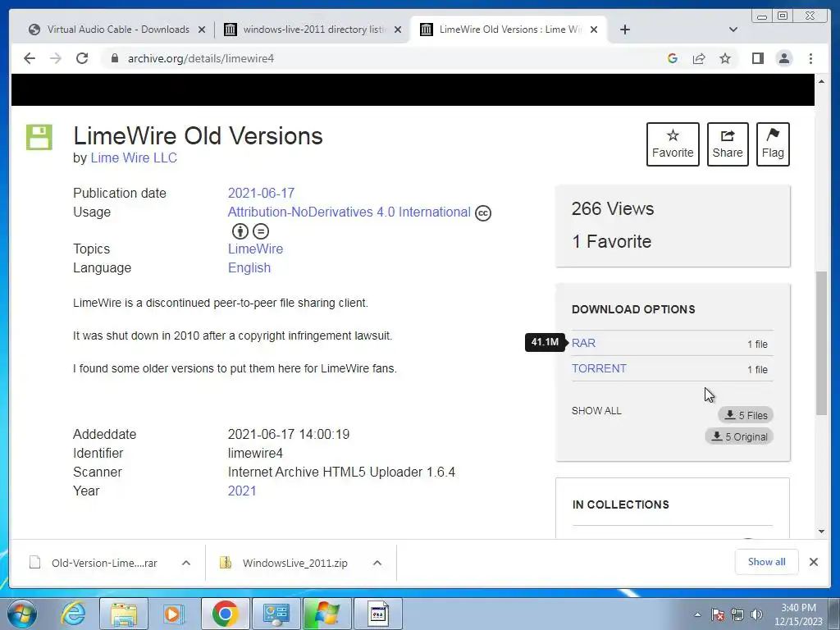Open a new tab with the plus button
840x630 pixels.
(624, 30)
